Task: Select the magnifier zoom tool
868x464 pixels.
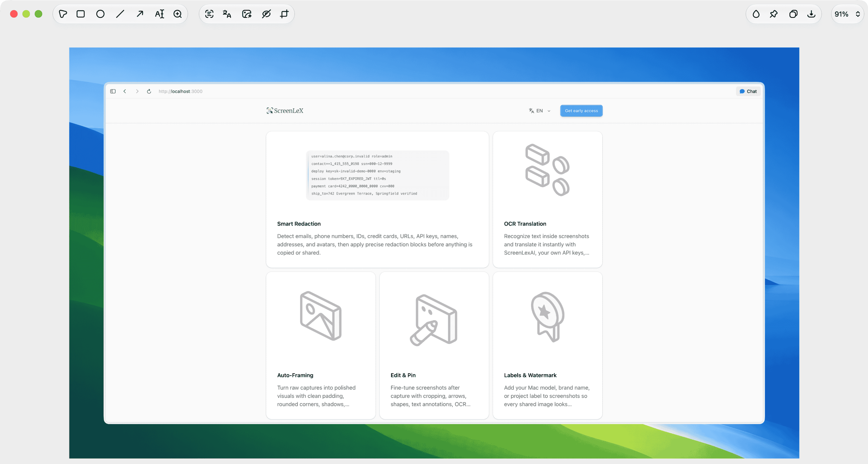Action: point(178,14)
